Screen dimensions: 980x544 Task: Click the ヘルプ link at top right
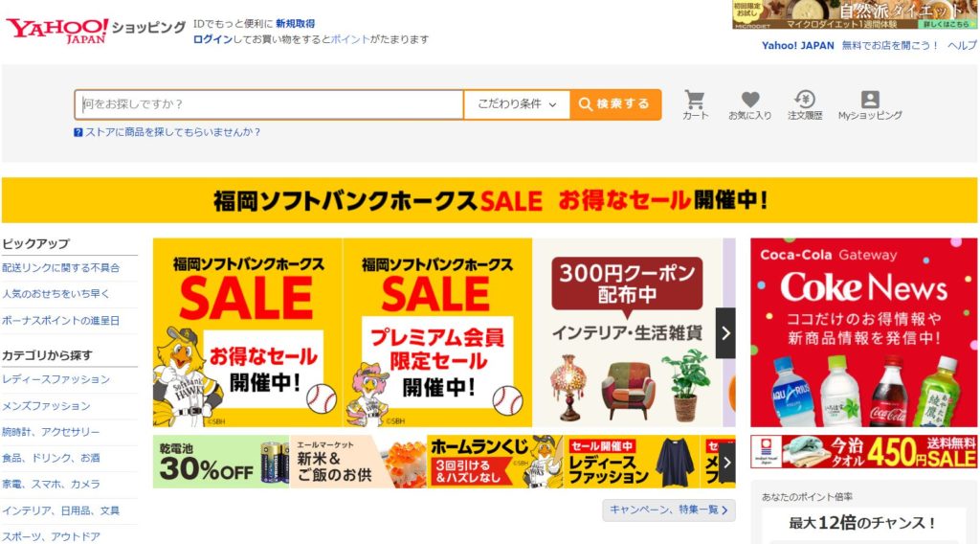[962, 46]
